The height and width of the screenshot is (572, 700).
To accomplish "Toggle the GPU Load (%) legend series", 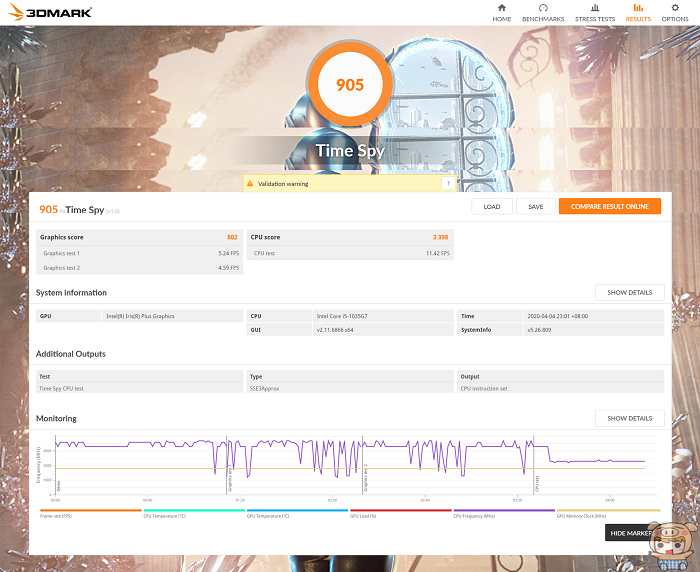I will point(401,513).
